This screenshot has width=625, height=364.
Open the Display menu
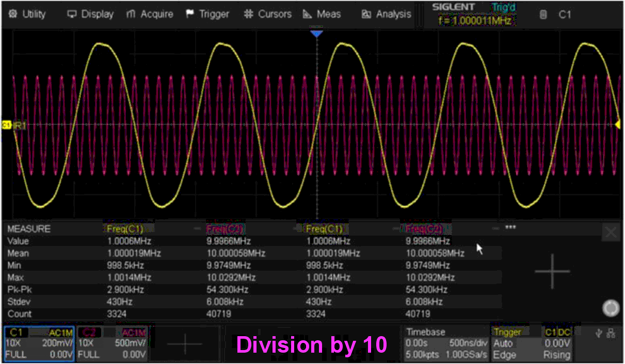click(x=90, y=14)
